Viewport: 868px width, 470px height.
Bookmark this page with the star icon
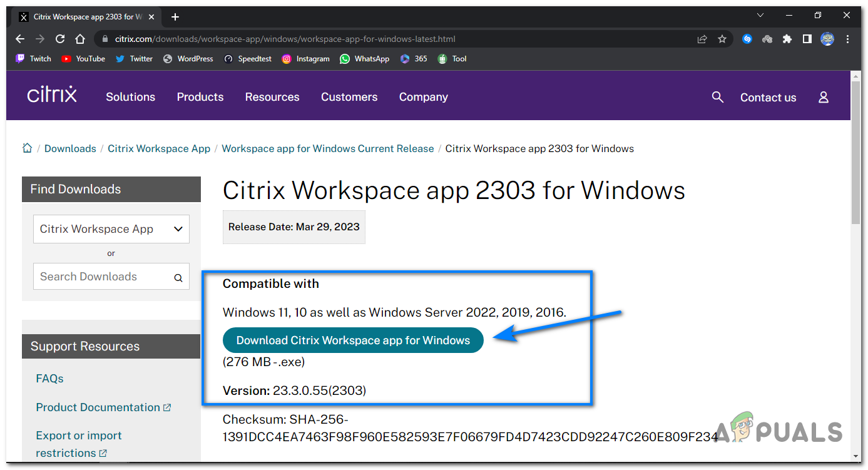tap(722, 39)
